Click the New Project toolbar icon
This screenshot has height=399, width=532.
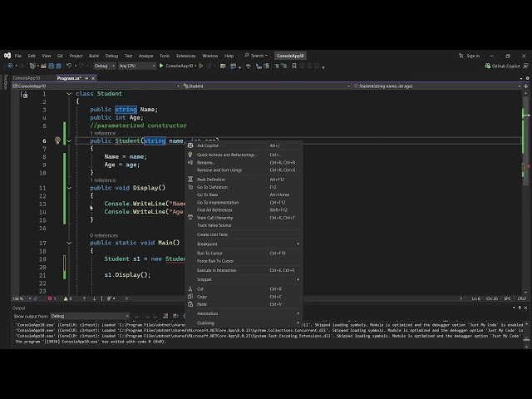click(32, 66)
